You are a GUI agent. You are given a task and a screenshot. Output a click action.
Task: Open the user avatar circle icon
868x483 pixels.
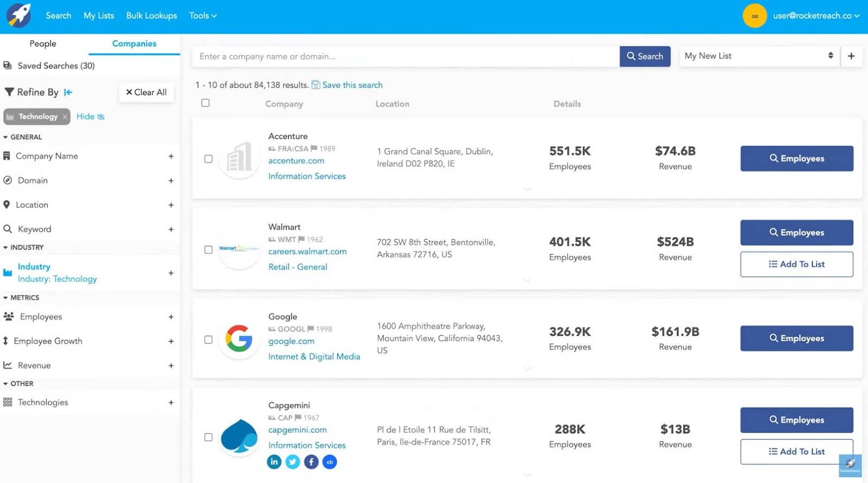(755, 16)
